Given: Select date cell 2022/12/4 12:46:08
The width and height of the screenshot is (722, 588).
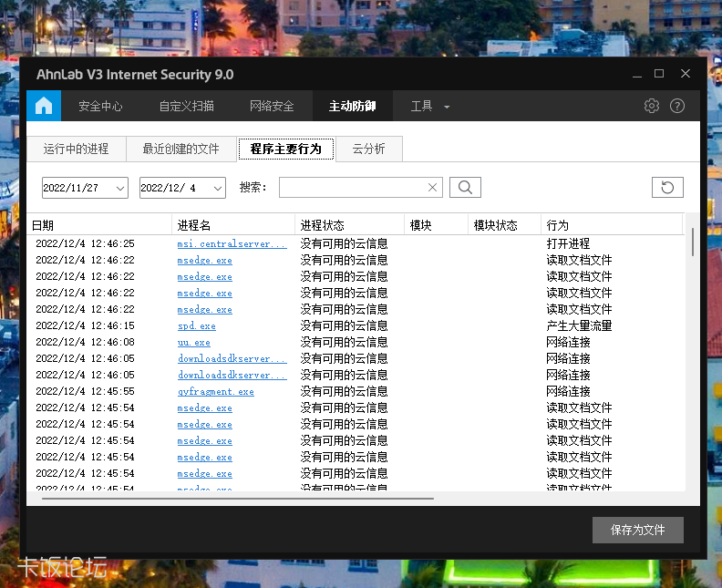Looking at the screenshot, I should [x=85, y=342].
